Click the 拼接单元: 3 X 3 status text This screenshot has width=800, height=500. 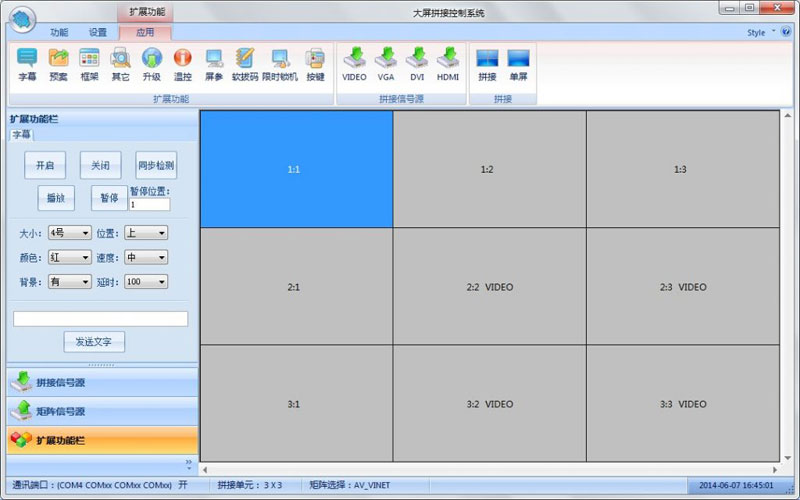pyautogui.click(x=249, y=485)
